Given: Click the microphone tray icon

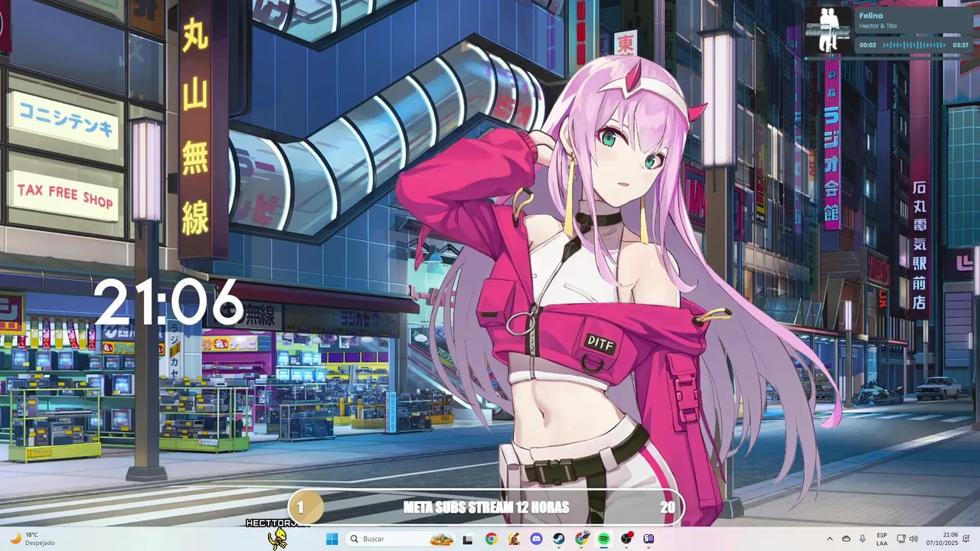Looking at the screenshot, I should coord(863,539).
